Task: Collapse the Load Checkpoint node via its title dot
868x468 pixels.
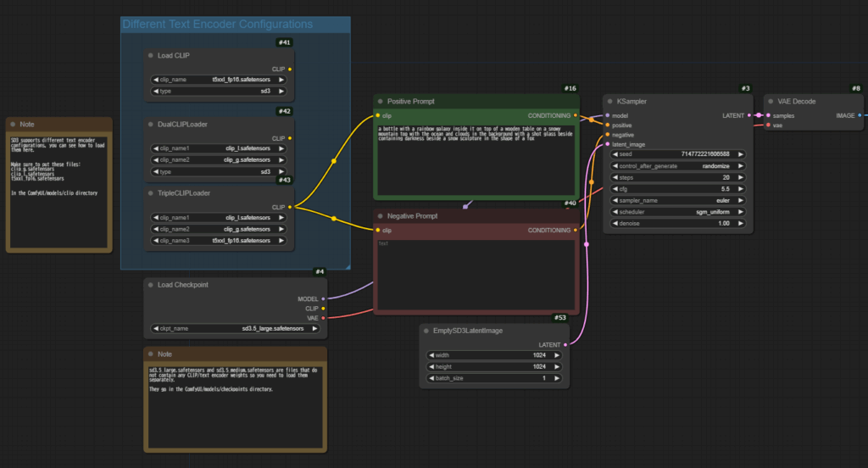Action: [x=151, y=285]
